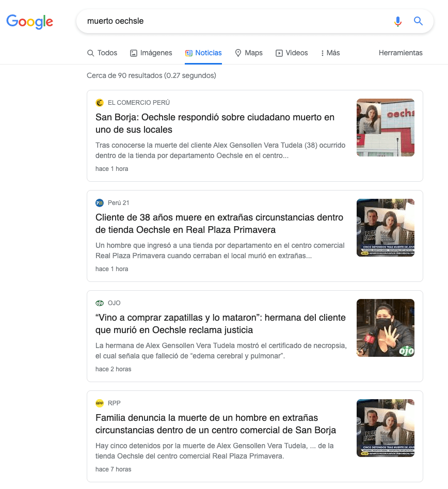Click the RPP source icon
The image size is (448, 489).
click(x=100, y=403)
